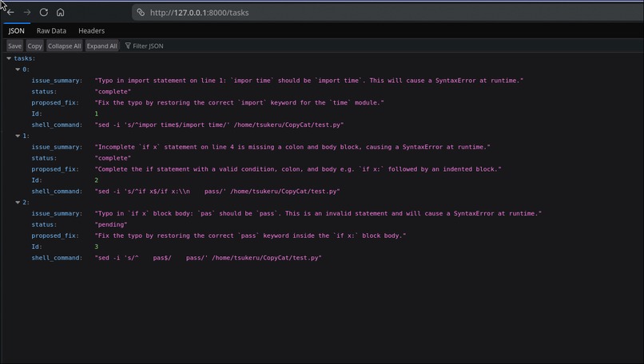Select issue_summary about incomplete if x statement
Image resolution: width=644 pixels, height=364 pixels.
pos(292,147)
